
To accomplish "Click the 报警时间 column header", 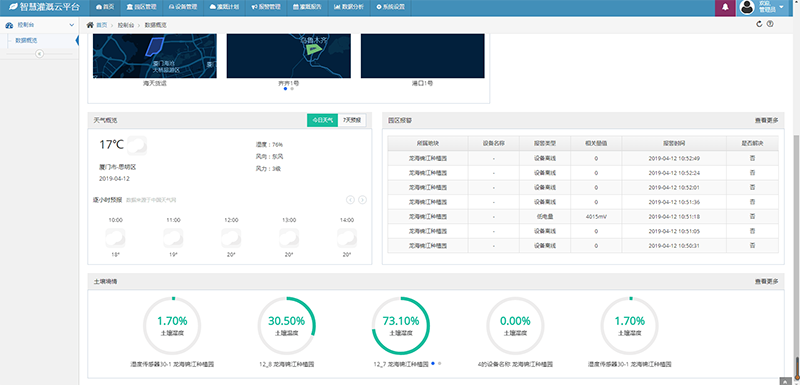I will pos(674,143).
